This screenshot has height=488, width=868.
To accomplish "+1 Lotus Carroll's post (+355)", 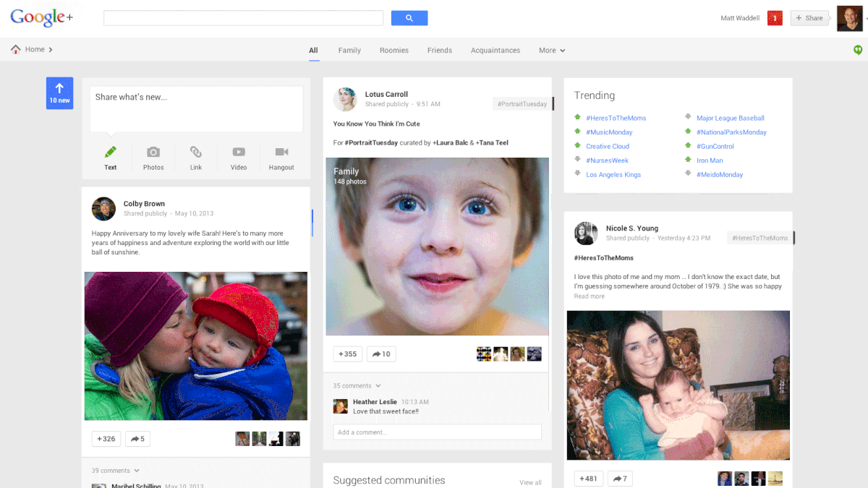I will point(348,354).
